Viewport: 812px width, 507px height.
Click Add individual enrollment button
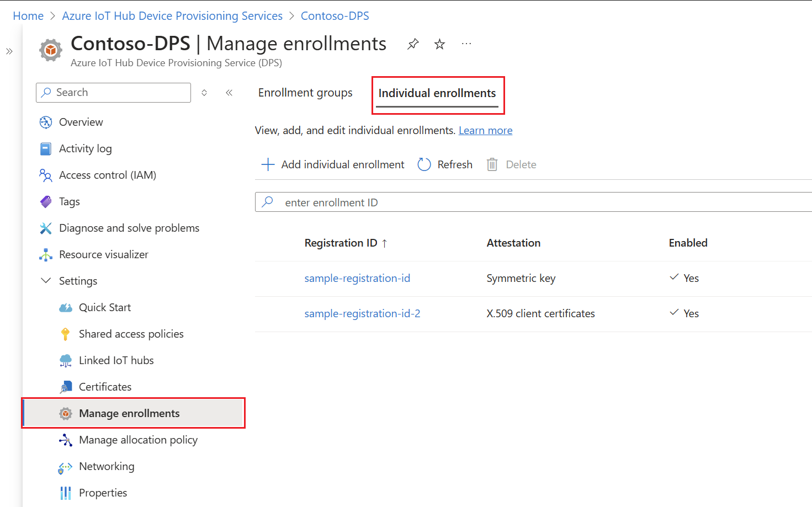333,164
